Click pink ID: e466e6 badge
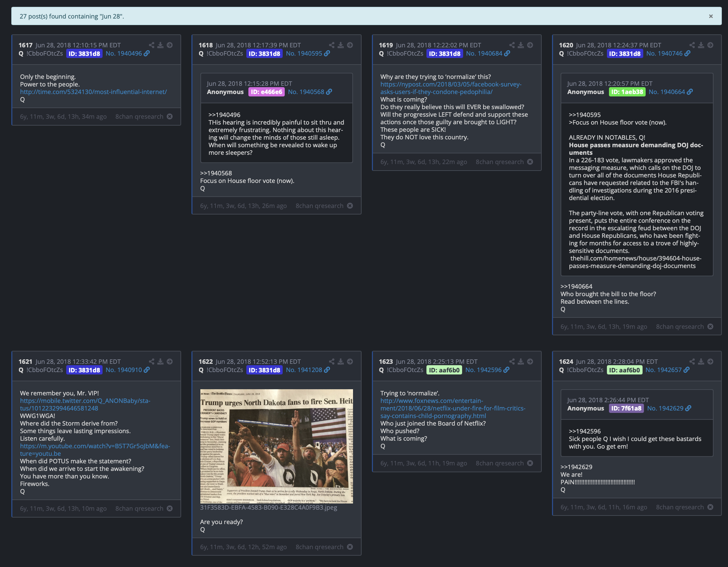The height and width of the screenshot is (567, 728). point(266,92)
